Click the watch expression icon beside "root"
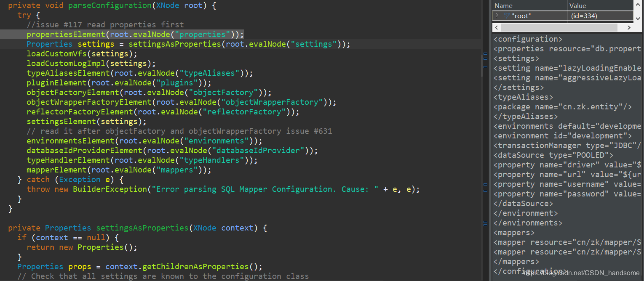Screen dimensions: 644x281 click(506, 16)
